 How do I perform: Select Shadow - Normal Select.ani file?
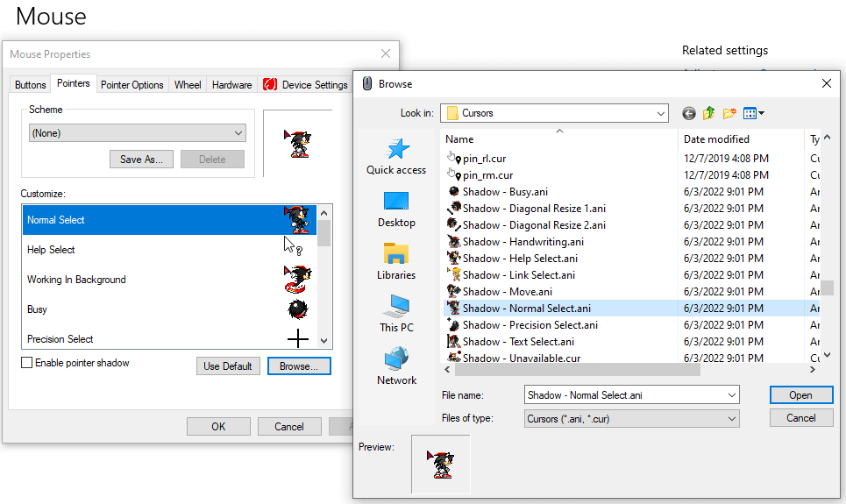518,309
